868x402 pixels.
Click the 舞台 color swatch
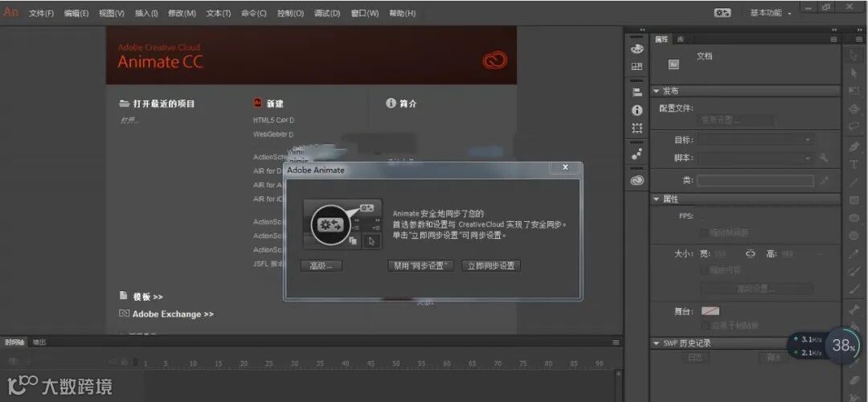pos(710,311)
